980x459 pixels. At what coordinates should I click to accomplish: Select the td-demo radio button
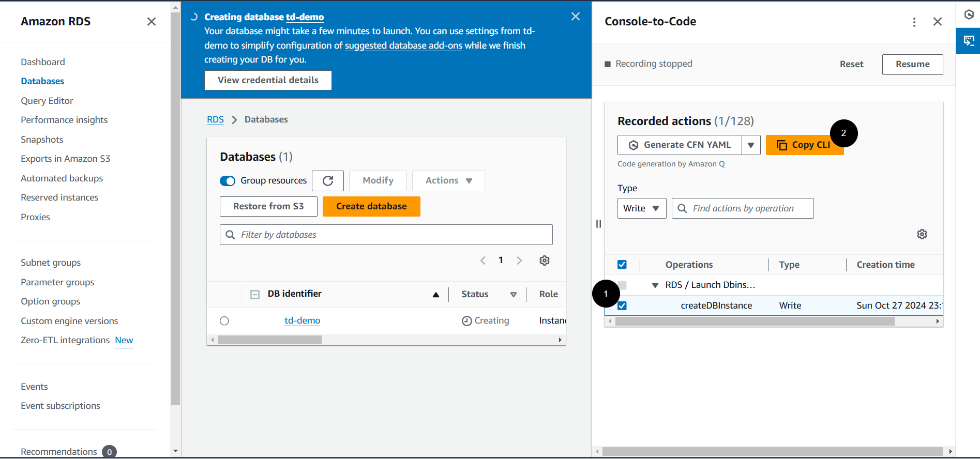tap(224, 321)
